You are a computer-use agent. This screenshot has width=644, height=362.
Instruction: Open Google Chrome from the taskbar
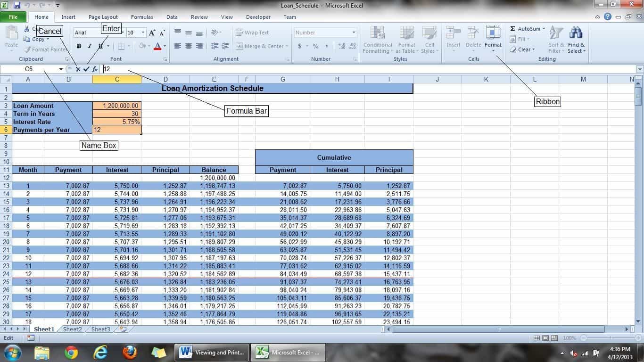(71, 352)
